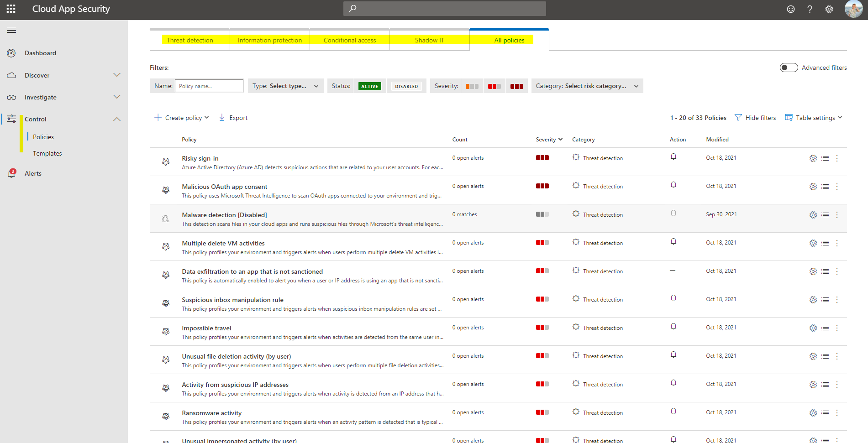Image resolution: width=868 pixels, height=443 pixels.
Task: Filter by low severity
Action: [472, 86]
